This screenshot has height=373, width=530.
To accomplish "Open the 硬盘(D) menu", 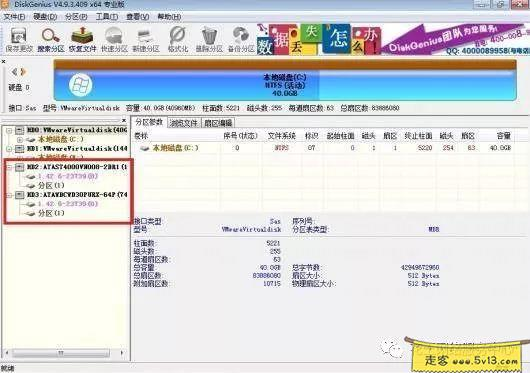I will pos(45,17).
